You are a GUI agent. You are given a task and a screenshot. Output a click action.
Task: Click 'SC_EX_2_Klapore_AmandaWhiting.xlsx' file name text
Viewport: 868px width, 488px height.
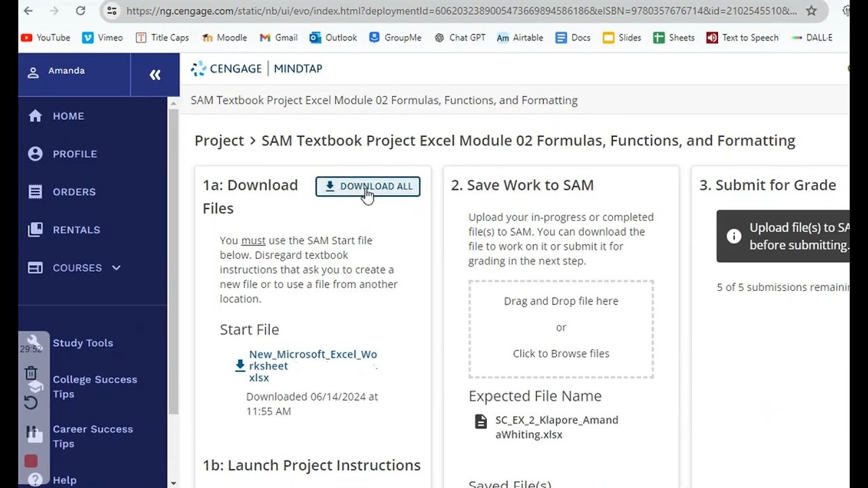click(557, 427)
